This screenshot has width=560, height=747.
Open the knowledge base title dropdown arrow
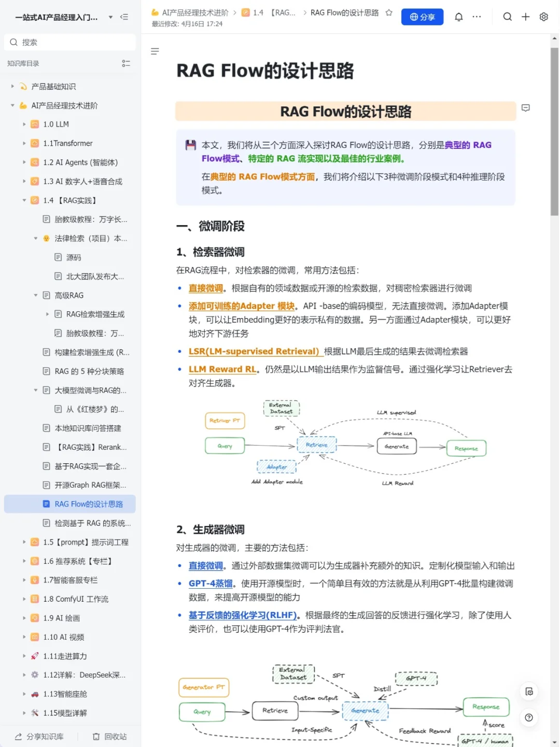point(110,17)
